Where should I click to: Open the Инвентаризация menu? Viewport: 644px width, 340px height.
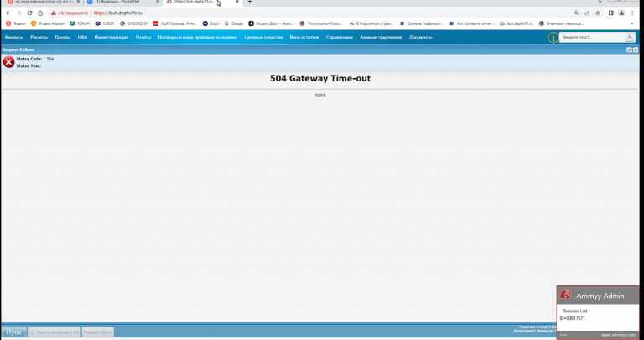tap(112, 38)
